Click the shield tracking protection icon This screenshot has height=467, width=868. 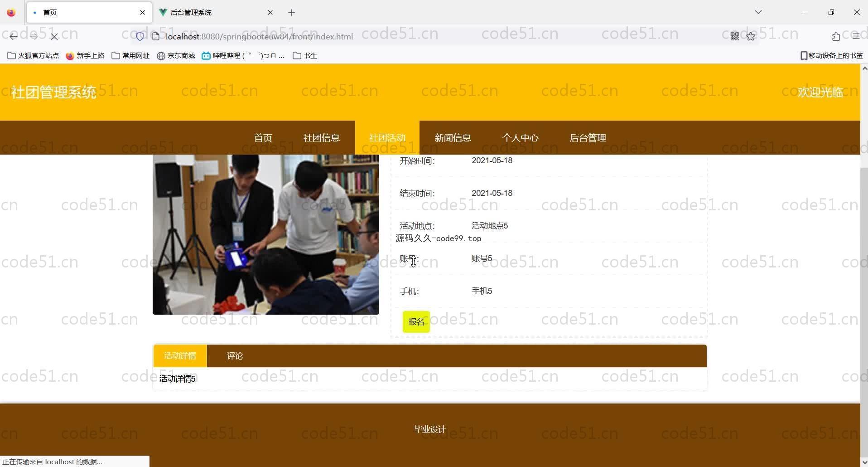click(x=140, y=36)
